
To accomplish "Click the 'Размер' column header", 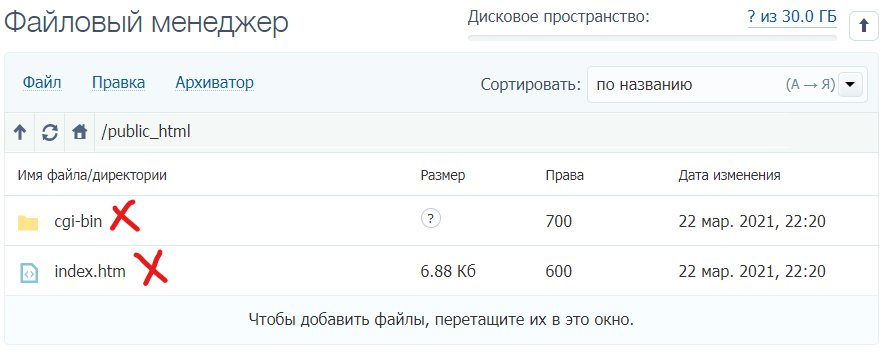I will point(443,175).
